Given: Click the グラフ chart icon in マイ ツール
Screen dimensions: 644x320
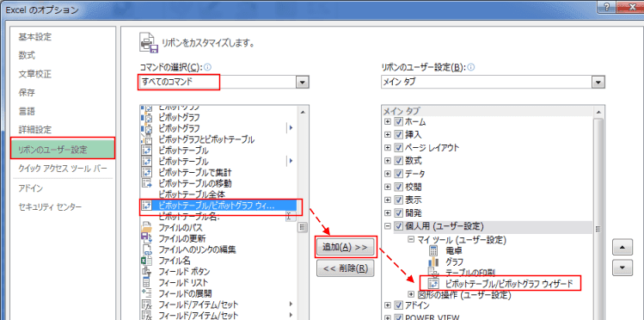Looking at the screenshot, I should coord(433,262).
